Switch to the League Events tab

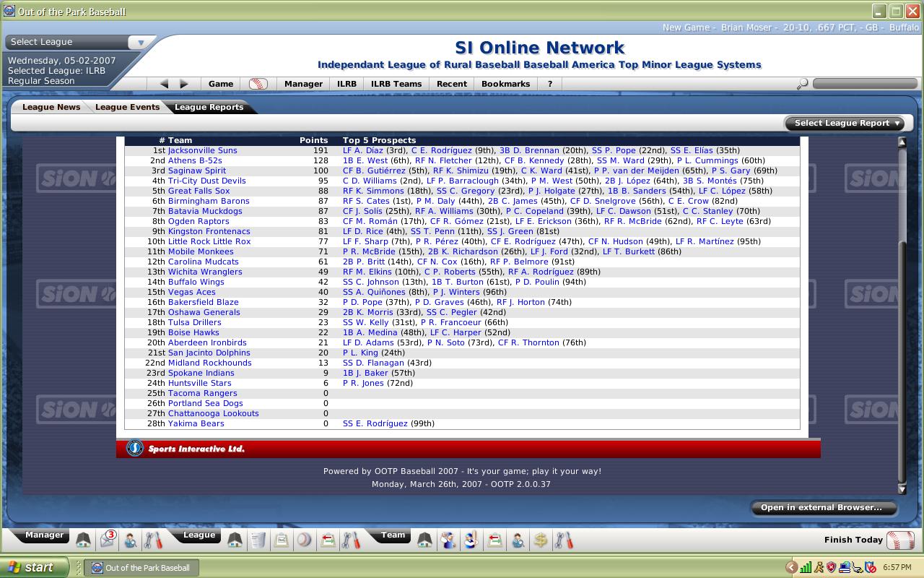[x=127, y=107]
